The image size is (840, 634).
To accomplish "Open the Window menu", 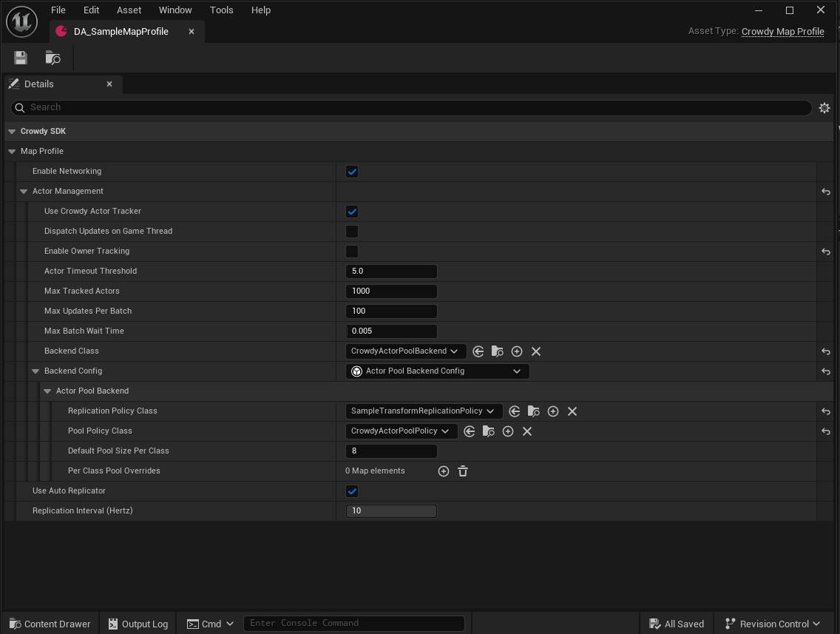I will tap(175, 10).
